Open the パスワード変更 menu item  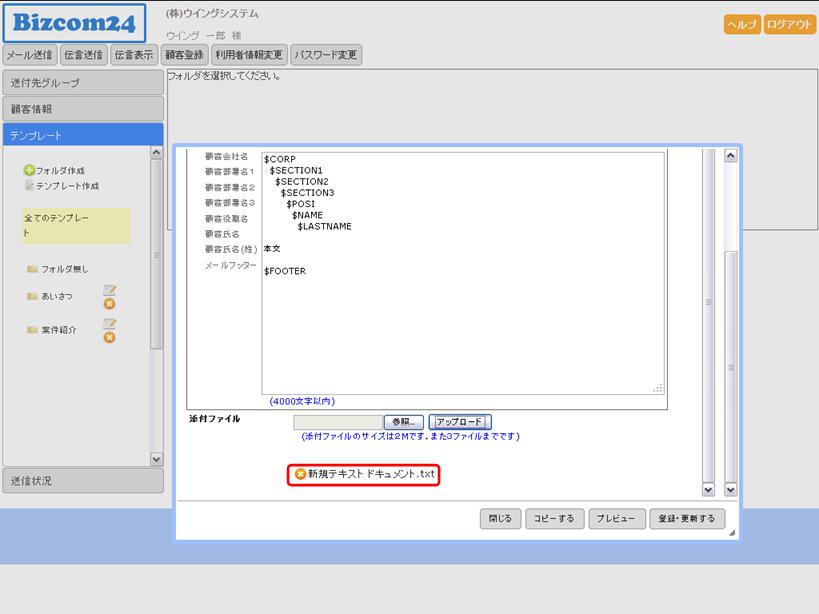[325, 55]
